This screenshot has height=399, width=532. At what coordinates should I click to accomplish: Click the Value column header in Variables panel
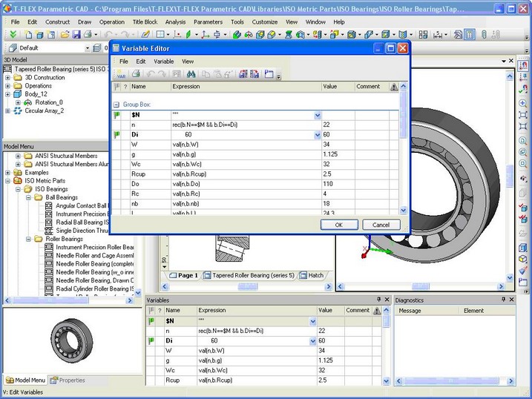pos(330,310)
